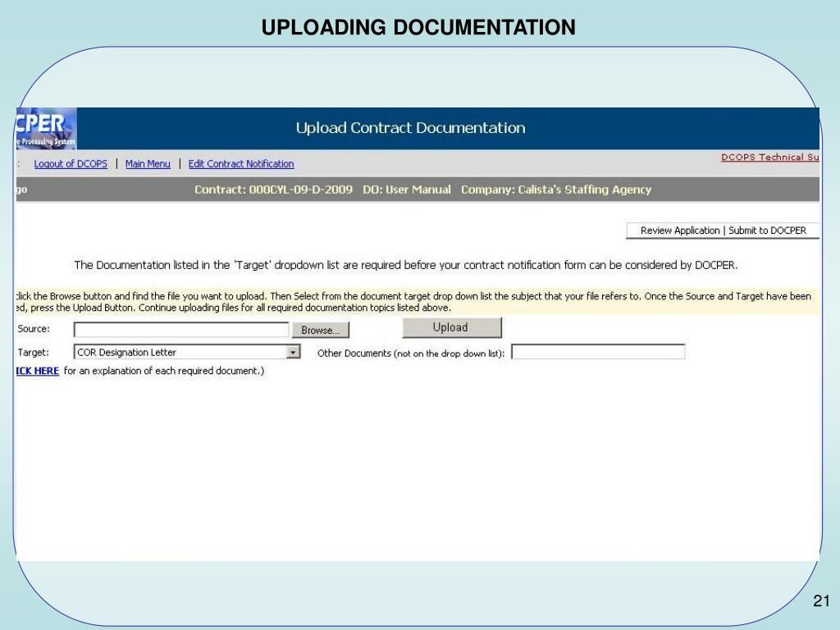Click the Logout of DCOPS link

click(x=71, y=164)
